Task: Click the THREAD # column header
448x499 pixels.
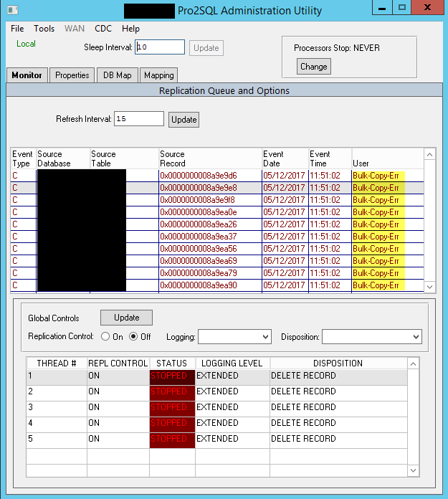Action: click(x=57, y=363)
